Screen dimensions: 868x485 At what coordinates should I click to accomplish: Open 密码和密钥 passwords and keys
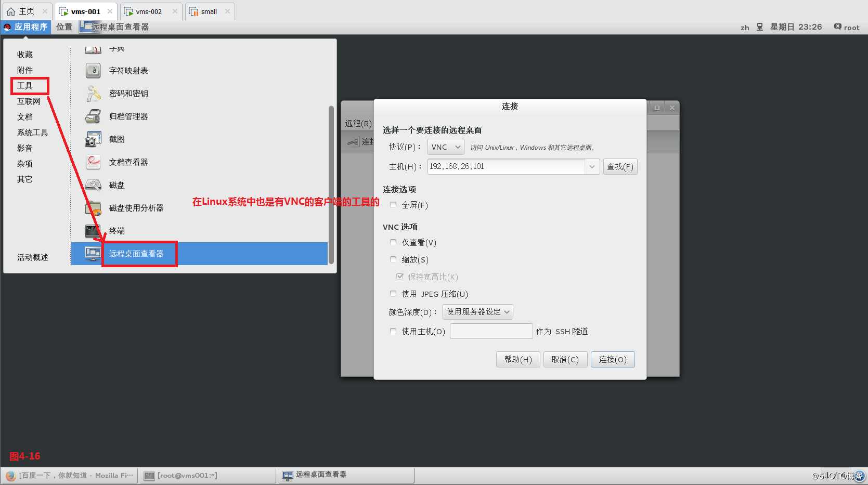(x=128, y=93)
